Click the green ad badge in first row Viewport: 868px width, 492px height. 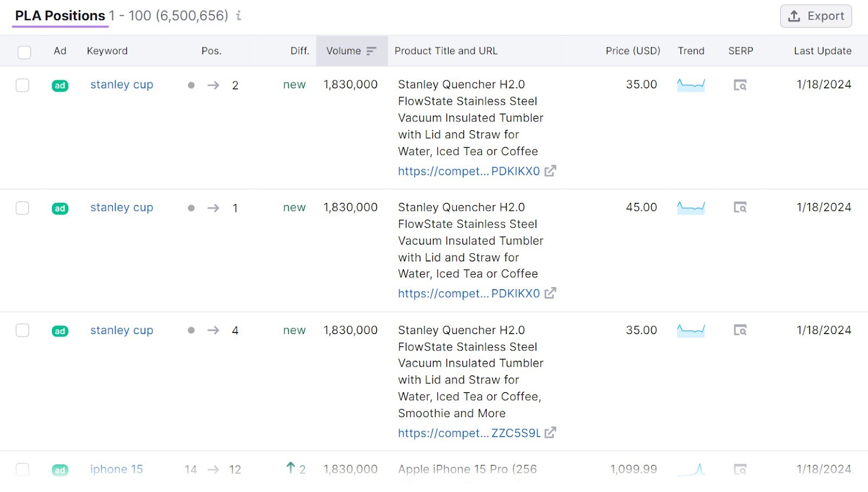click(60, 85)
